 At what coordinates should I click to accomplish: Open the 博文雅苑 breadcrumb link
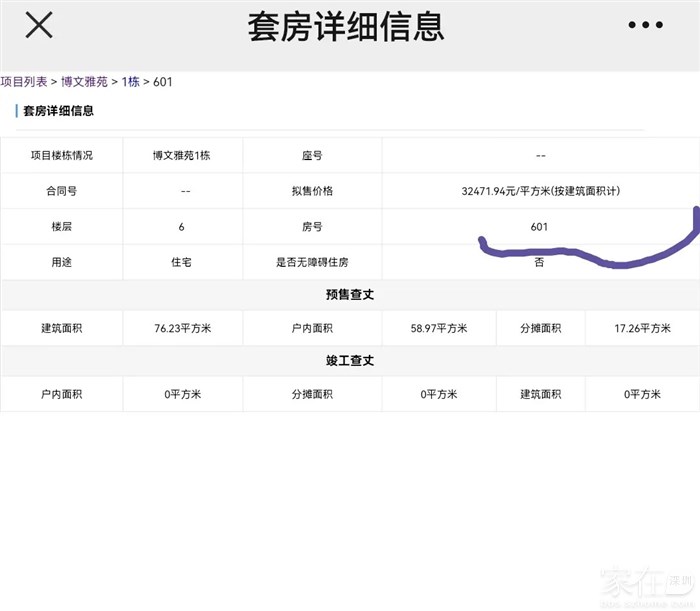click(x=85, y=82)
